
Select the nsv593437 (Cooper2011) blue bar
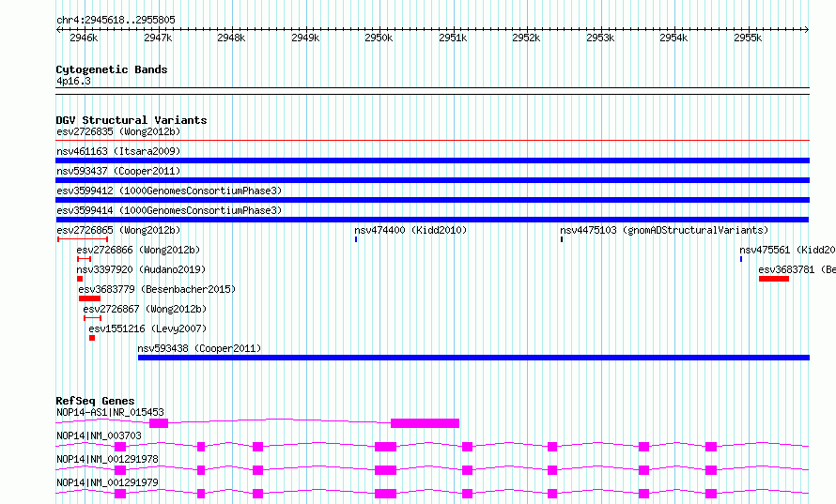(x=432, y=180)
